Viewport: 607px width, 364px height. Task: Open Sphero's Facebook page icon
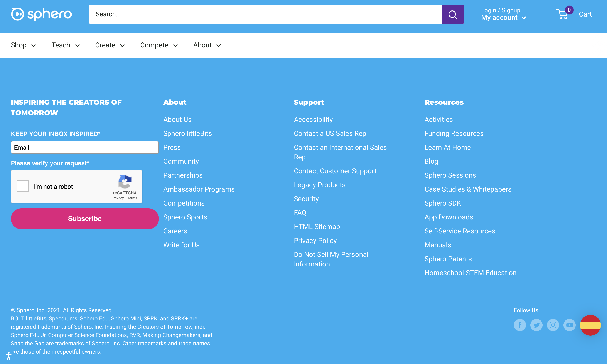[x=520, y=325]
